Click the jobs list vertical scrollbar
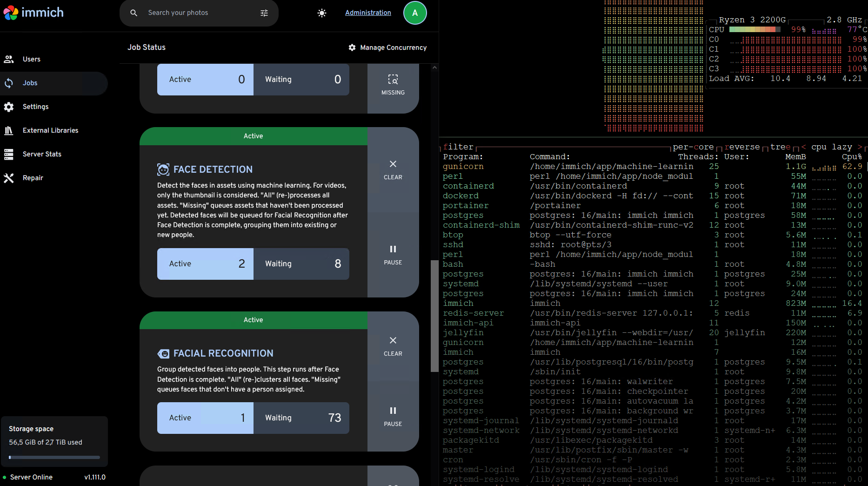The height and width of the screenshot is (486, 868). tap(434, 316)
